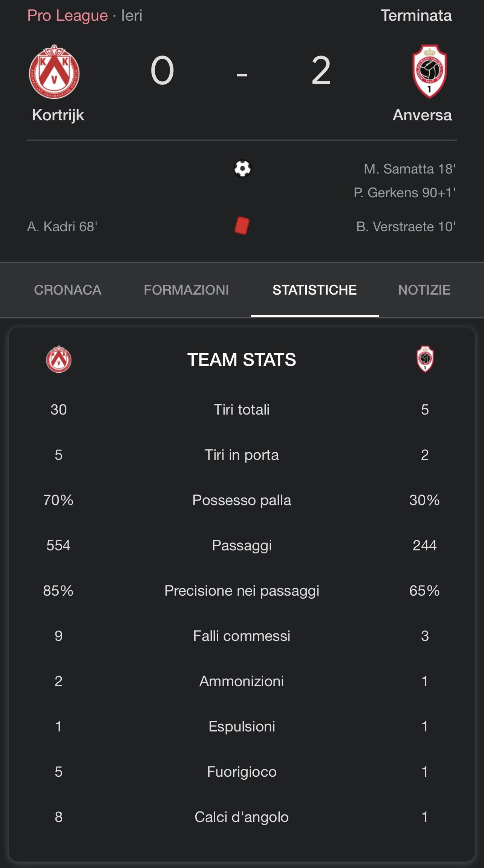This screenshot has height=868, width=484.
Task: Open the Pro League link
Action: (67, 15)
